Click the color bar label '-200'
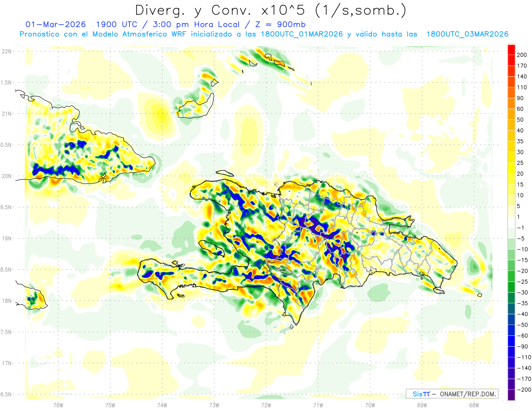Viewport: 532px width, 411px height. coord(524,390)
